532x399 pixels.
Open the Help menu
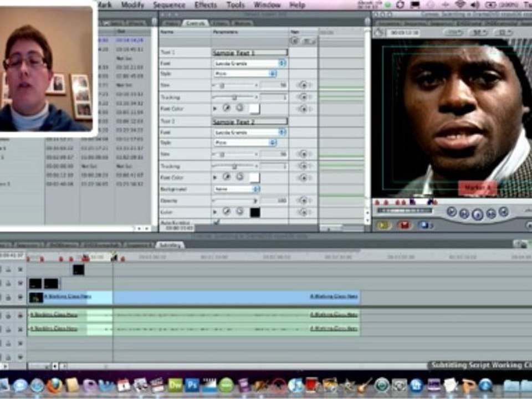click(x=297, y=5)
